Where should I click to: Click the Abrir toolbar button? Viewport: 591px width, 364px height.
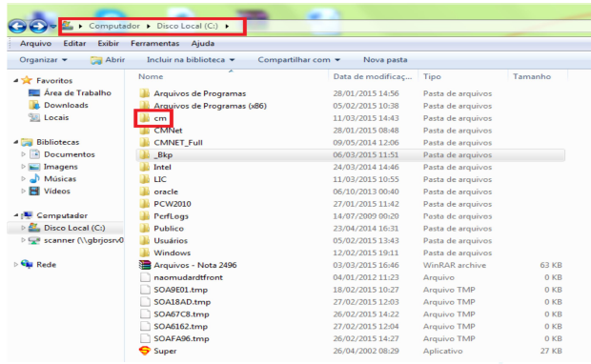[x=108, y=60]
